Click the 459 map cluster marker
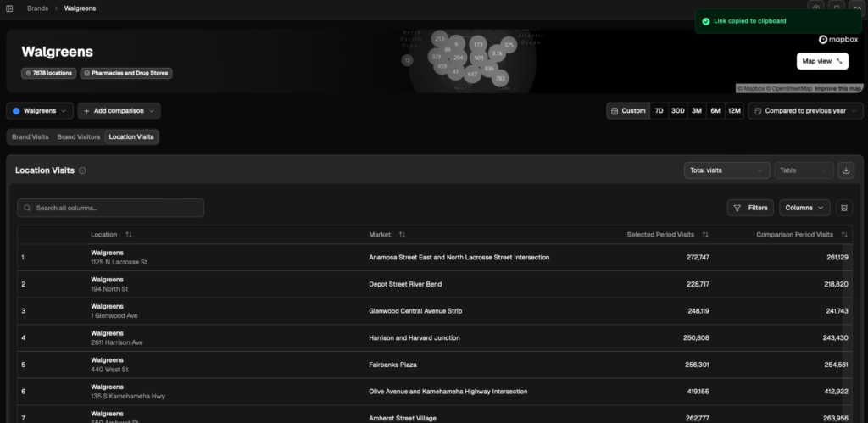Image resolution: width=868 pixels, height=423 pixels. pos(442,66)
